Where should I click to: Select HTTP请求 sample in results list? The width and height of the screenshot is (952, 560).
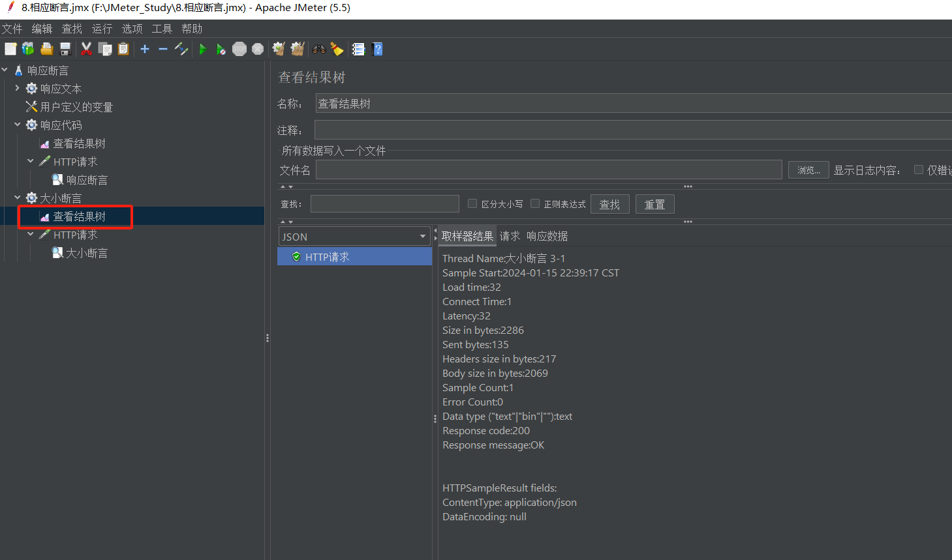[x=355, y=257]
